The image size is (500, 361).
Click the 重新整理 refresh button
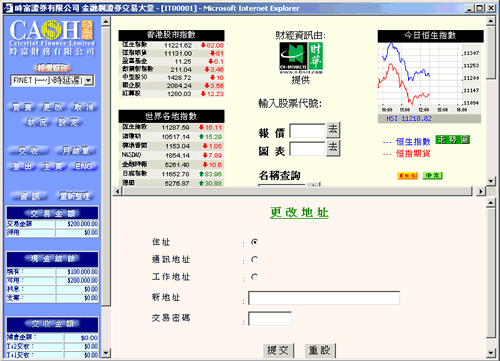click(74, 196)
